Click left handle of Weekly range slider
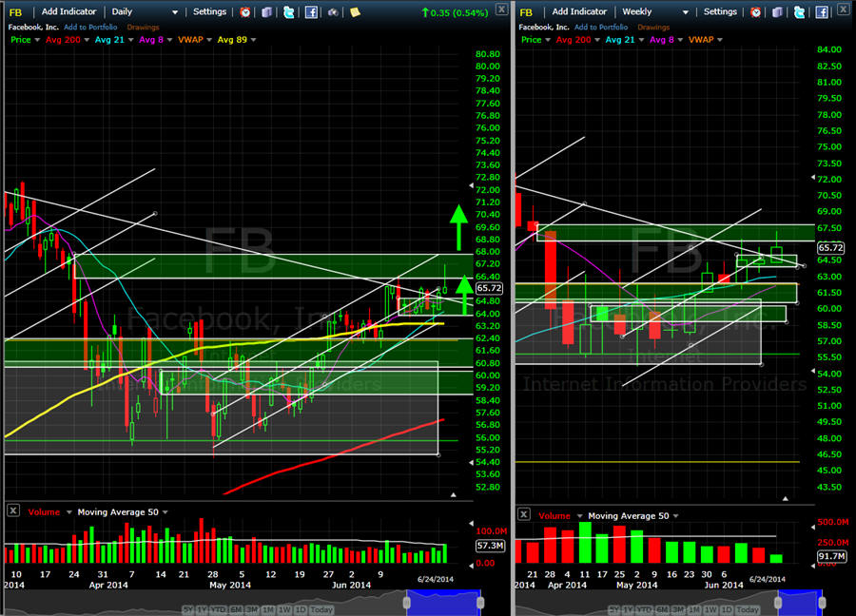Image resolution: width=856 pixels, height=616 pixels. pos(778,603)
